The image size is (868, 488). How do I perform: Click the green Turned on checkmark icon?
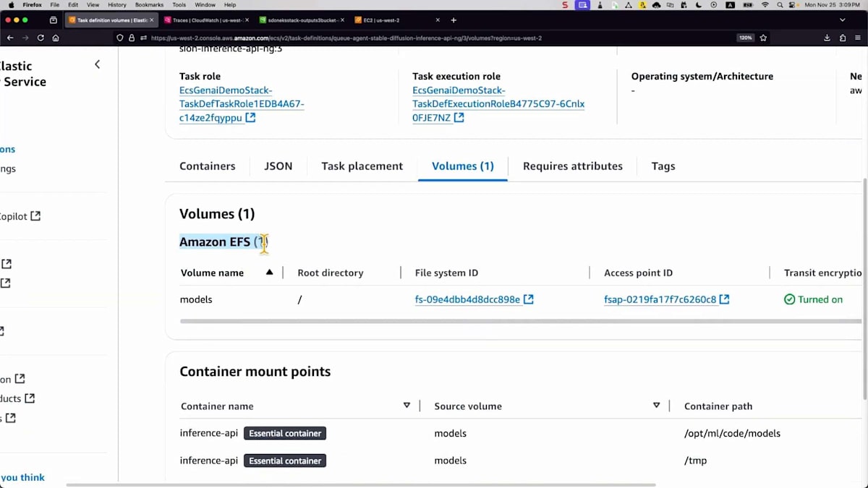tap(789, 299)
